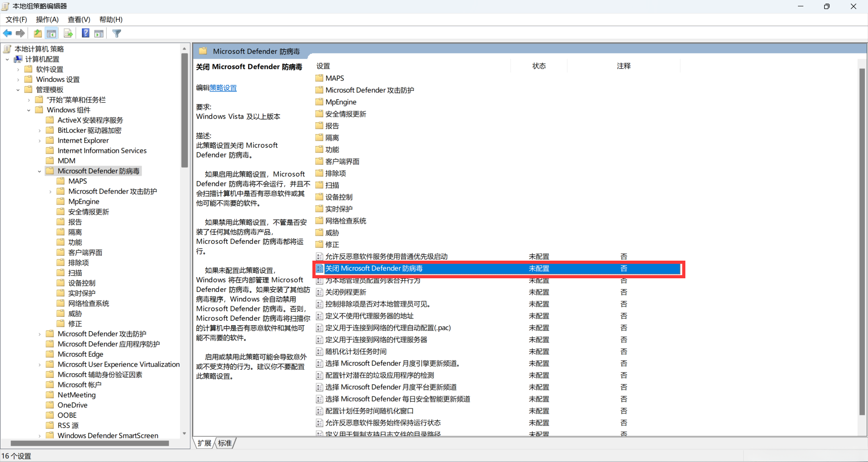Click the Export List icon
The width and height of the screenshot is (868, 462).
(68, 33)
